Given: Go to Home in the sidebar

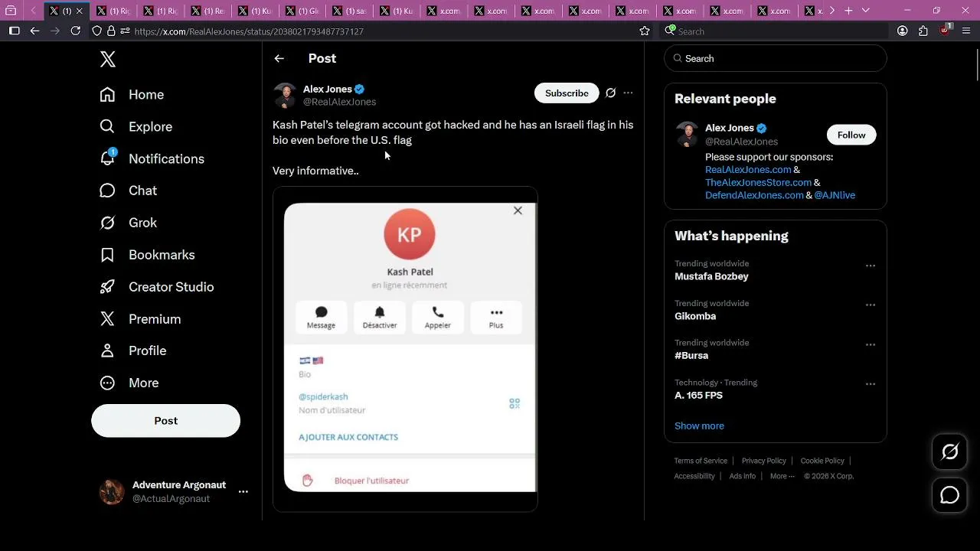Looking at the screenshot, I should (x=132, y=95).
